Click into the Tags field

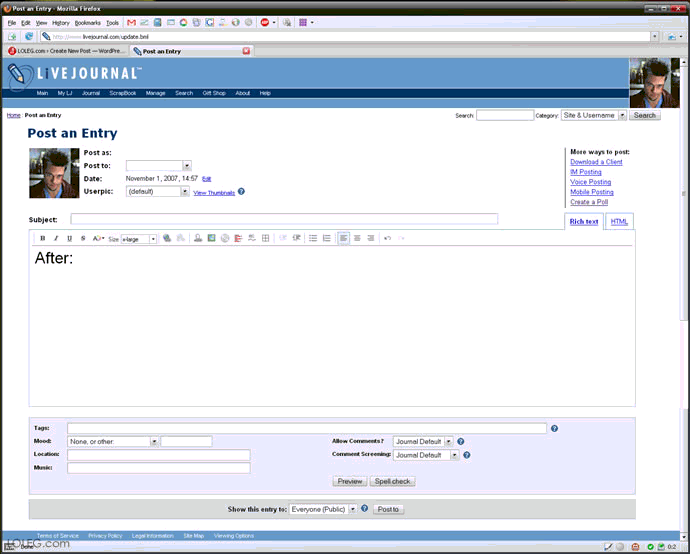point(307,428)
